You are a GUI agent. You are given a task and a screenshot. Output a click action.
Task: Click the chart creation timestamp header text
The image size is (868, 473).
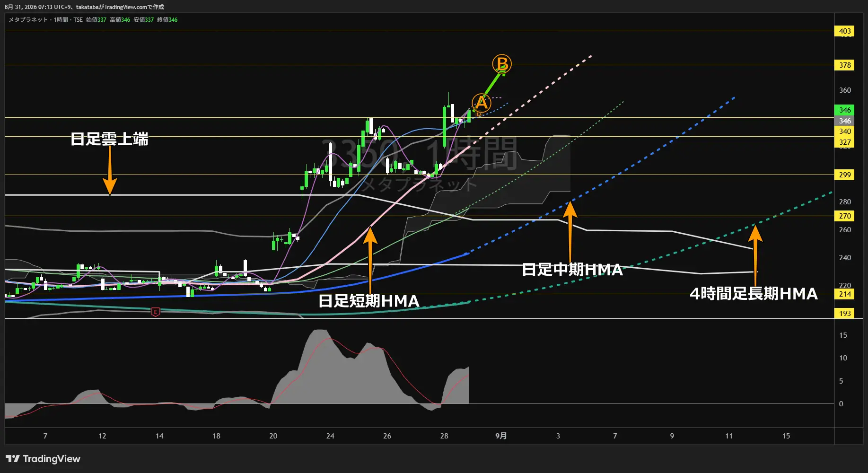[84, 7]
